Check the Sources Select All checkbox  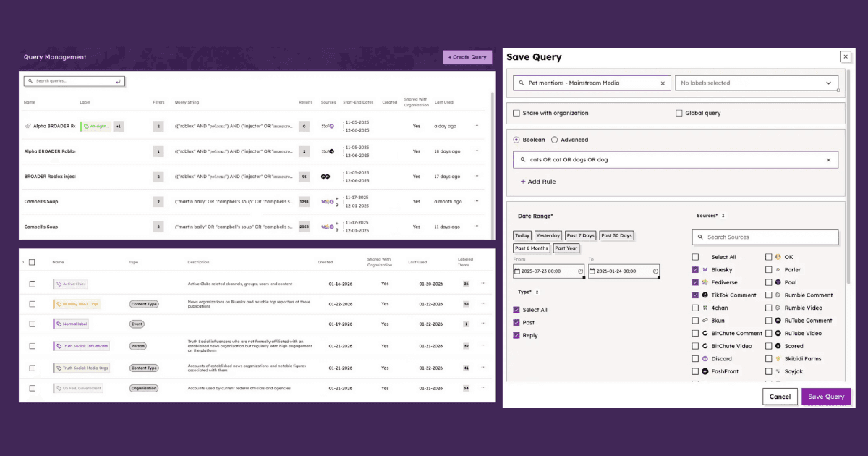click(696, 257)
